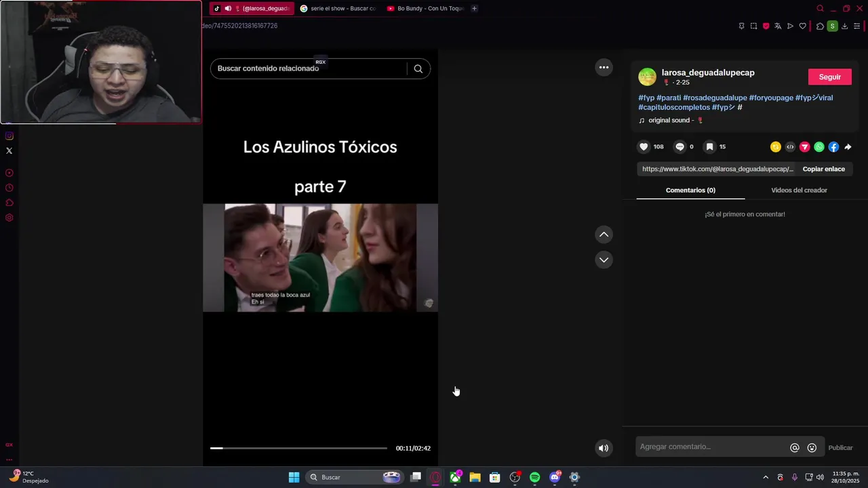
Task: Send to friends via red paper-plane icon
Action: coord(805,147)
